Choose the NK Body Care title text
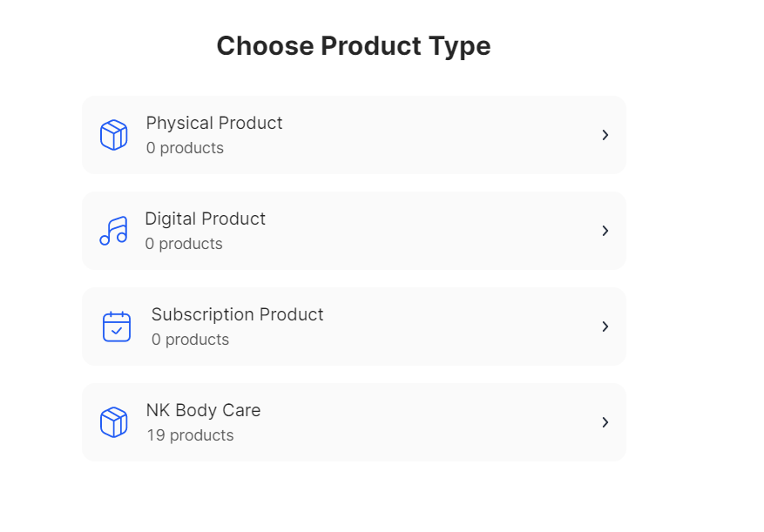Screen dimensions: 764x532 (203, 410)
